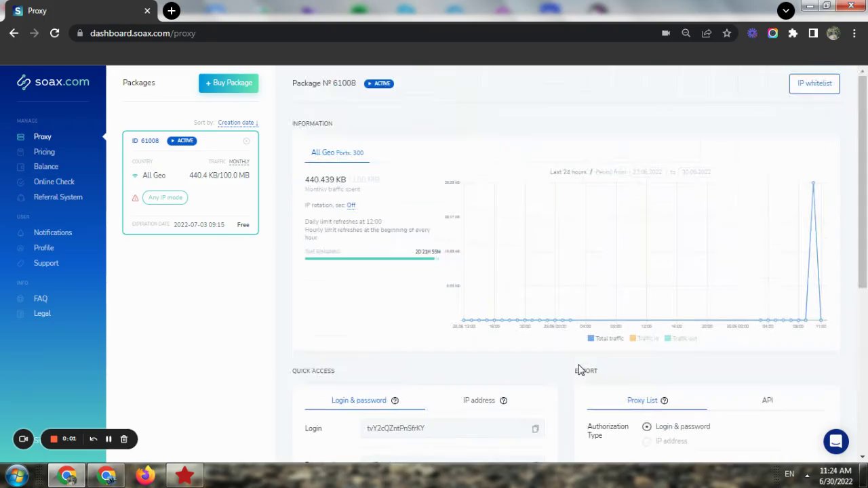Viewport: 868px width, 488px height.
Task: Select package card ID 61008
Action: [191, 182]
